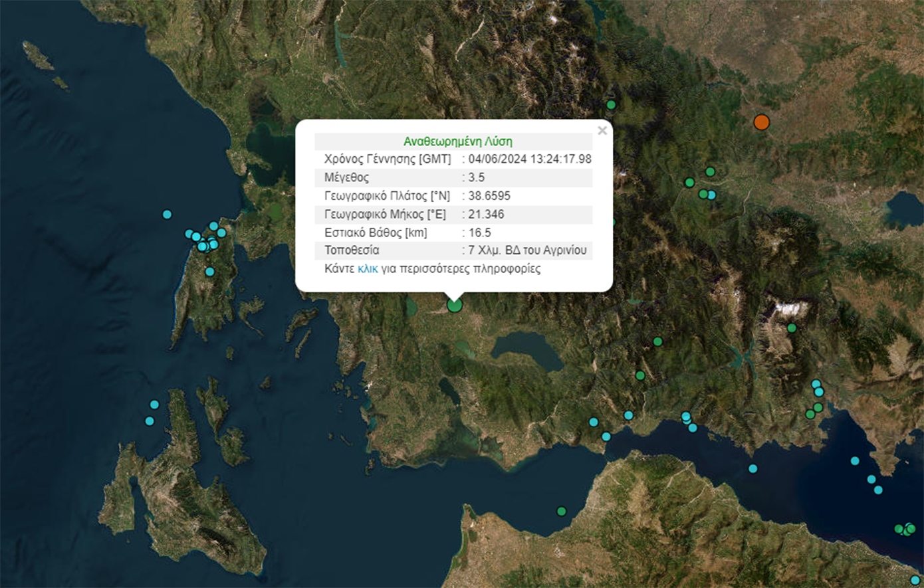This screenshot has height=588, width=924.
Task: Select green marker in sea off Peloponnese coast
Action: (x=562, y=512)
